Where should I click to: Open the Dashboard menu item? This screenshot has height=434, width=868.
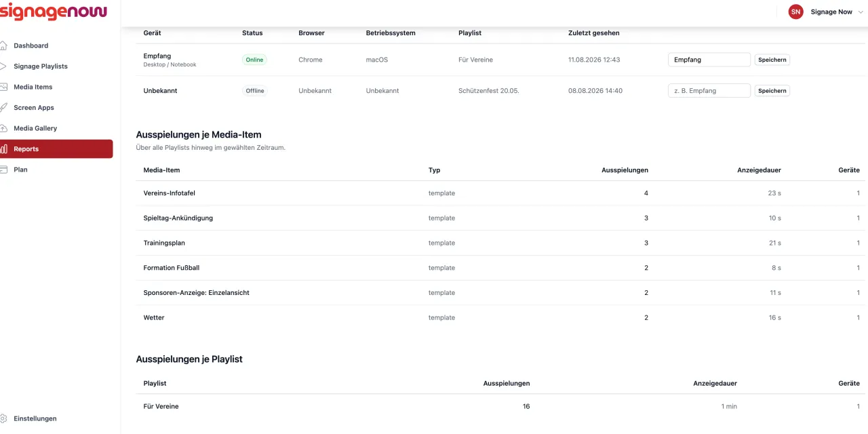pyautogui.click(x=56, y=45)
